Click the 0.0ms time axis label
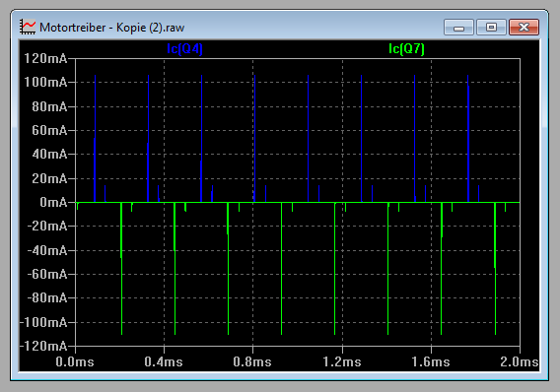The image size is (560, 392). pyautogui.click(x=75, y=362)
